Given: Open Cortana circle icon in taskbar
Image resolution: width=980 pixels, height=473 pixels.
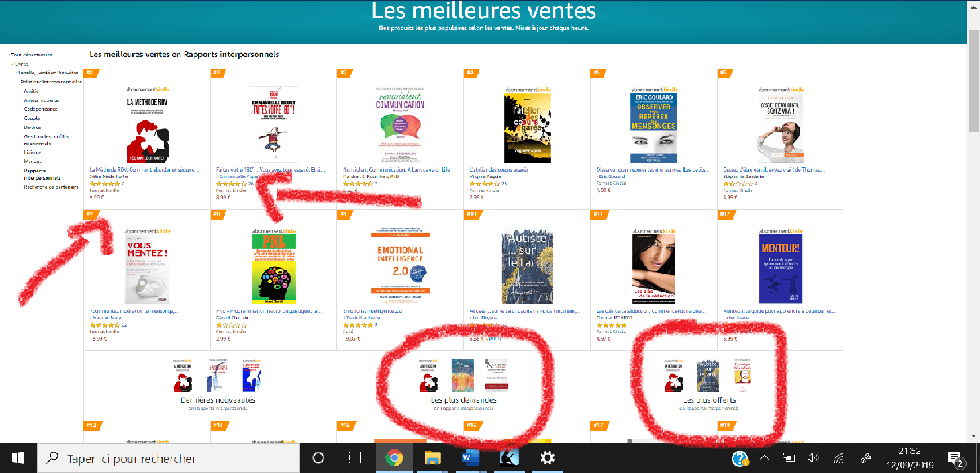Looking at the screenshot, I should pyautogui.click(x=318, y=457).
